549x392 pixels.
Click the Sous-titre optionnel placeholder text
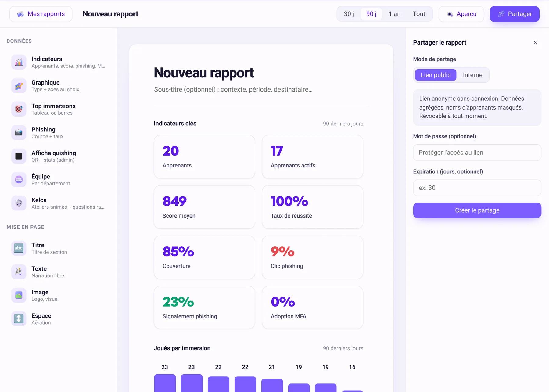click(x=233, y=90)
